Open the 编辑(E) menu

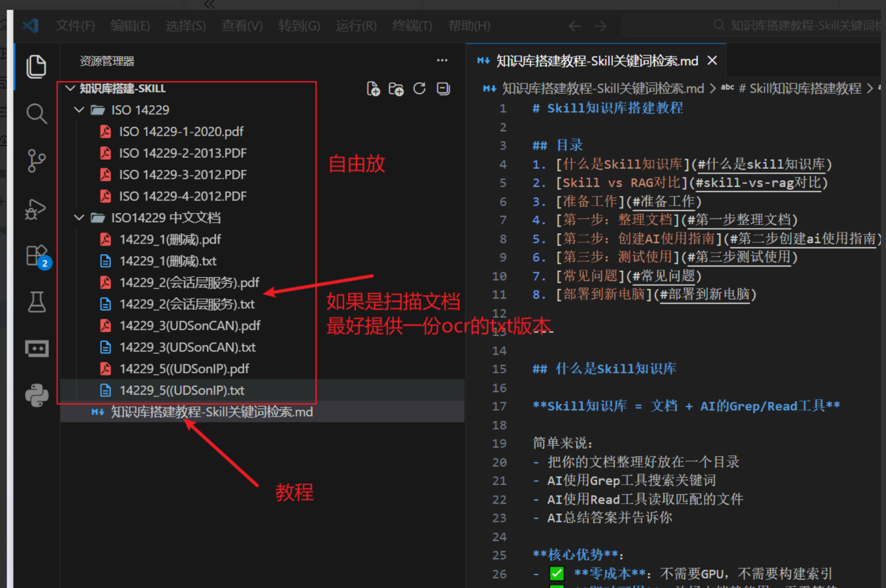[x=130, y=26]
